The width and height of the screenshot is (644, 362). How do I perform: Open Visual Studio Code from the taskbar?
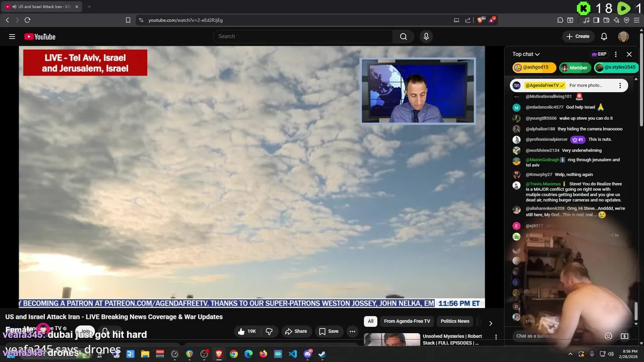point(293,354)
